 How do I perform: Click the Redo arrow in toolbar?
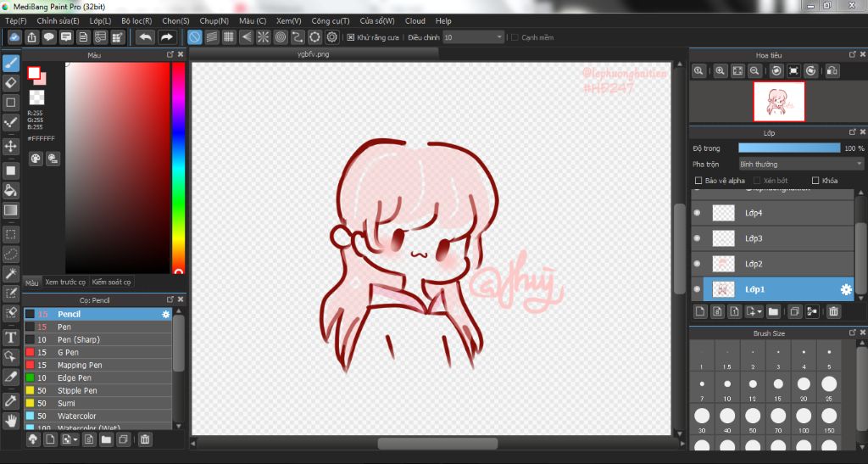coord(166,37)
